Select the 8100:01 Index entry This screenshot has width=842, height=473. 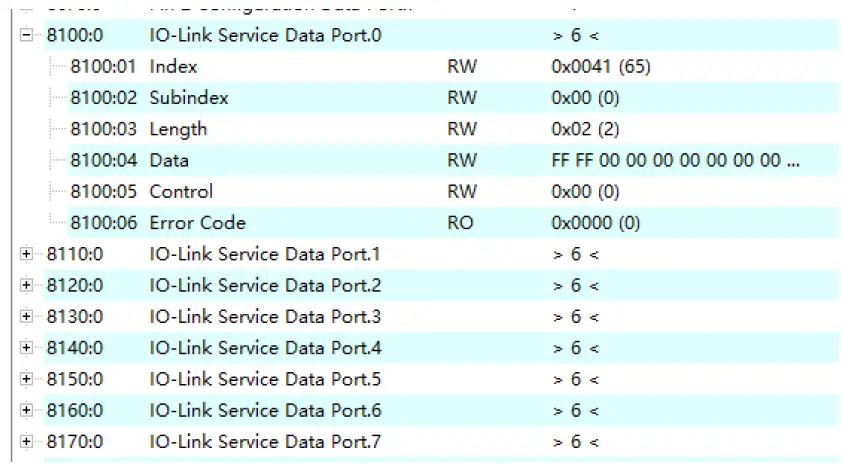coord(173,67)
